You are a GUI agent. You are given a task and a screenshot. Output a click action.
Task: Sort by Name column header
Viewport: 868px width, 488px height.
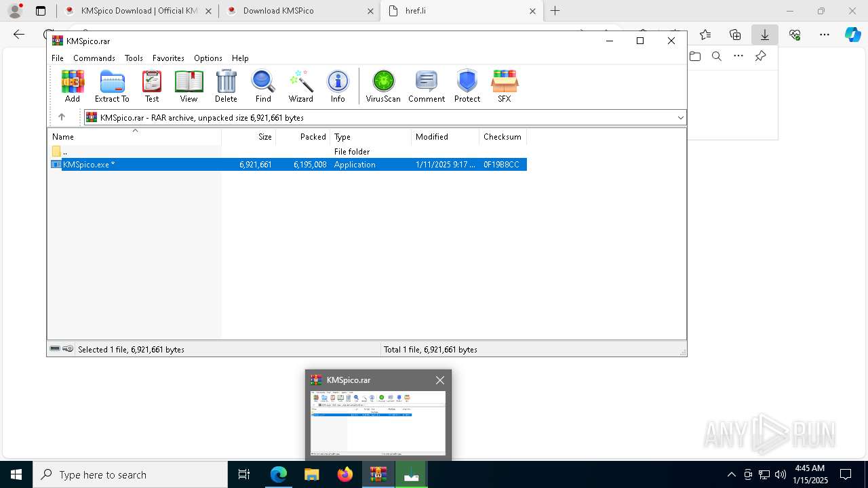coord(134,137)
